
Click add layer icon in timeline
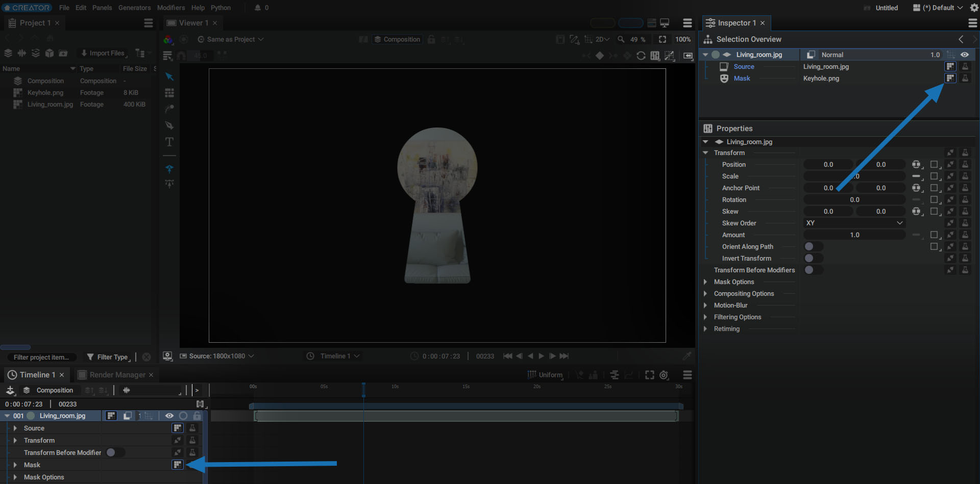(x=10, y=390)
